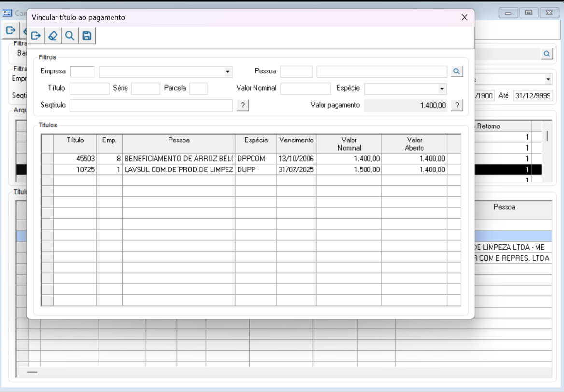
Task: Close the Vincular título ao pagamento dialog
Action: point(465,17)
